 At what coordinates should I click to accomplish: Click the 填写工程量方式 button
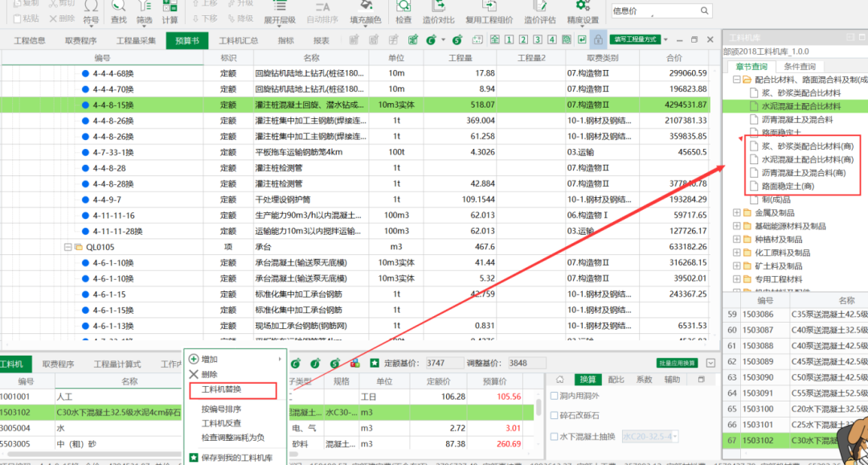634,40
